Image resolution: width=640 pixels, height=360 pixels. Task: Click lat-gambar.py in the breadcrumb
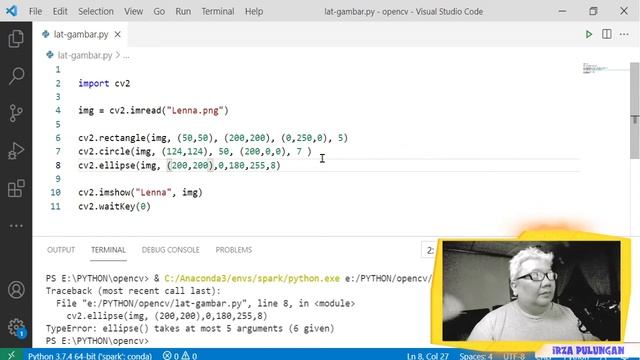tap(85, 55)
